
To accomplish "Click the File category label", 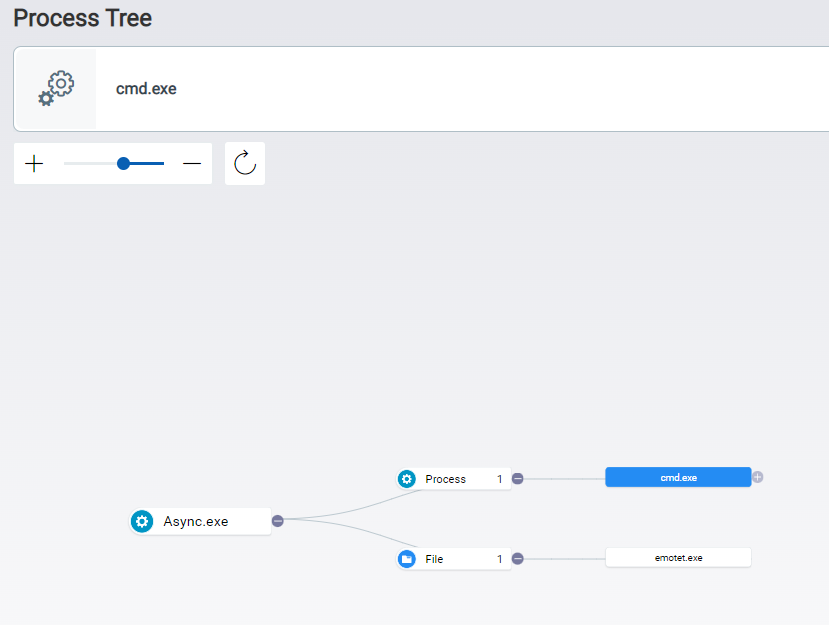I will click(434, 559).
